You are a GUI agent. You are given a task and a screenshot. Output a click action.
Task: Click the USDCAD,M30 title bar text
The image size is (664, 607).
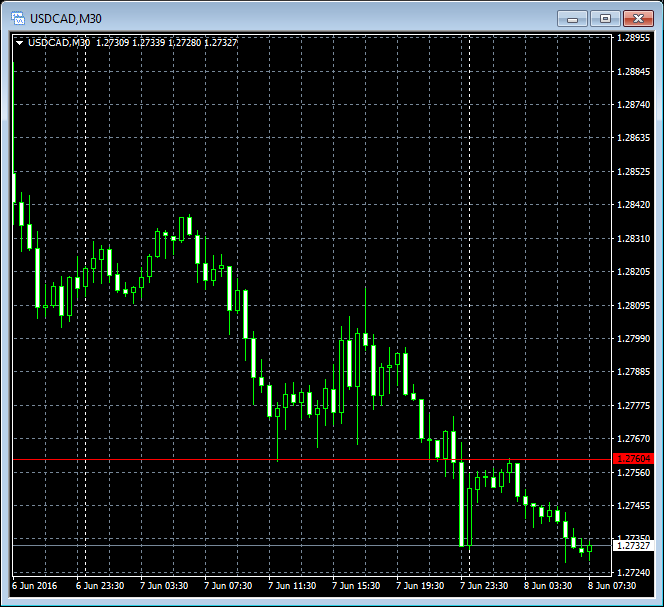(66, 19)
